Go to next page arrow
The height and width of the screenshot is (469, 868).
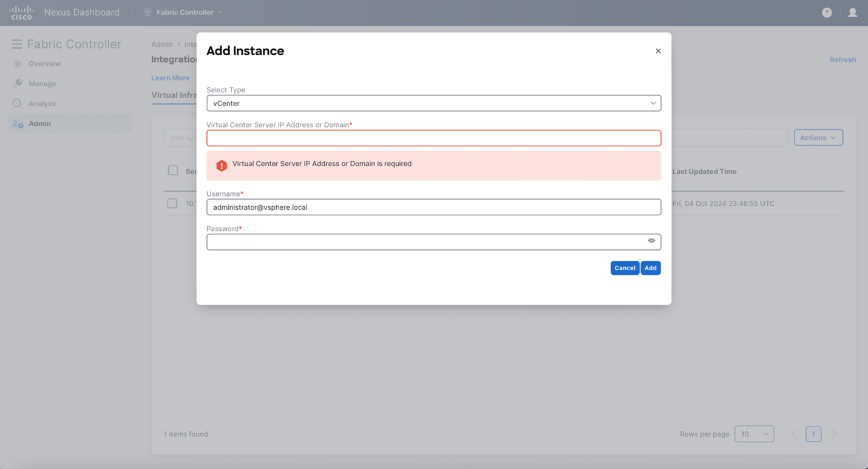(x=834, y=434)
